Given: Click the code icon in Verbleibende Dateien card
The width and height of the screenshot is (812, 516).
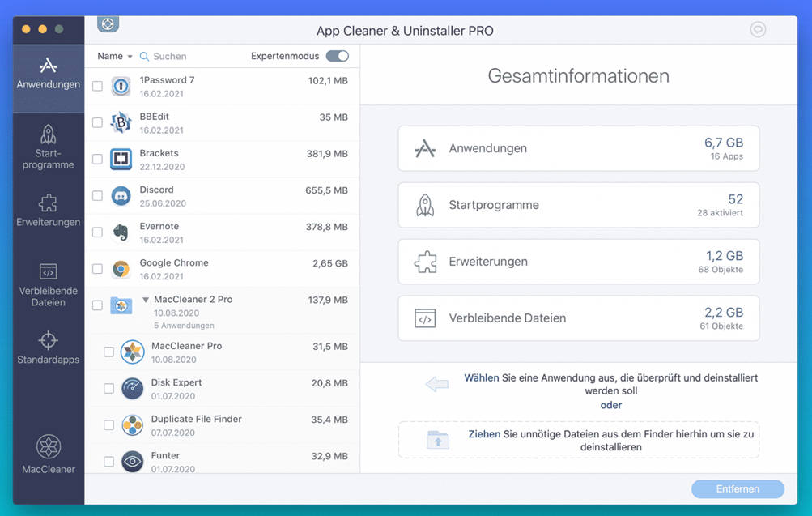Looking at the screenshot, I should pos(425,318).
